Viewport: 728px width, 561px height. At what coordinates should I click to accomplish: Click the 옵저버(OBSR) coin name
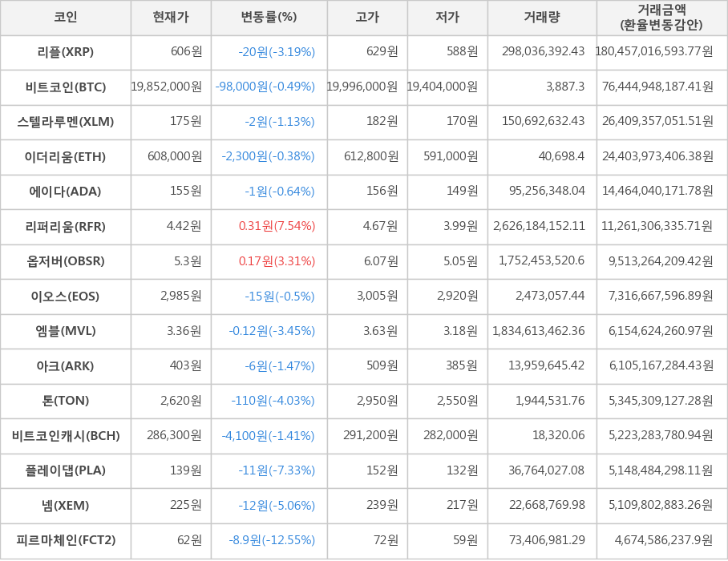click(66, 261)
